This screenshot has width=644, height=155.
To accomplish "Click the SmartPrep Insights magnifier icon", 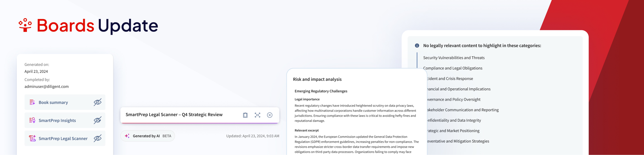I will tap(32, 120).
